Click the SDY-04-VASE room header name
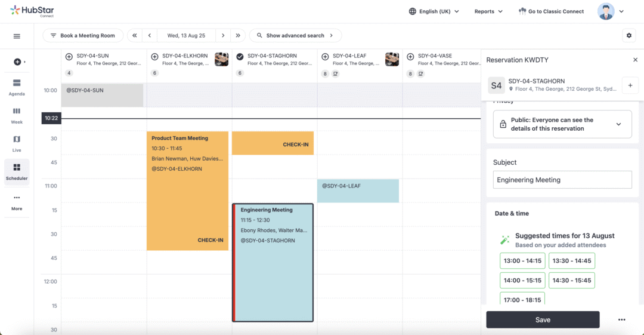644x335 pixels. click(x=435, y=56)
